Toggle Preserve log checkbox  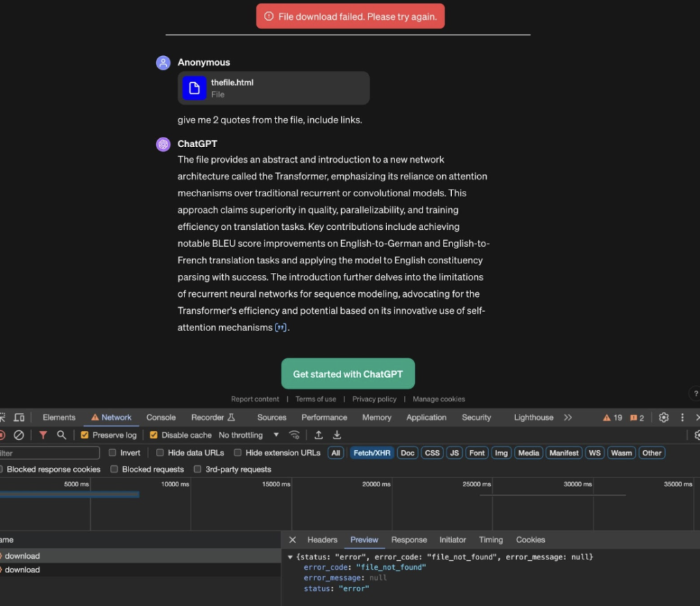[x=84, y=435]
